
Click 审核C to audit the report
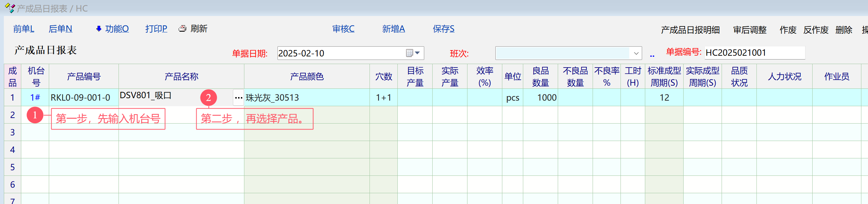click(x=343, y=29)
